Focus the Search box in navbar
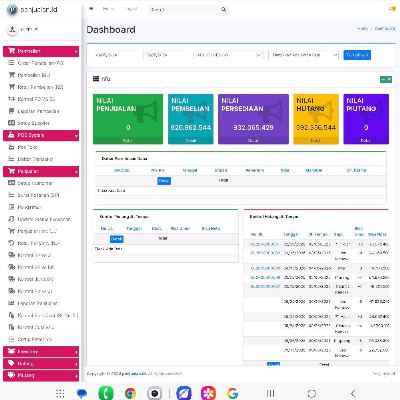400x400 pixels. point(184,10)
